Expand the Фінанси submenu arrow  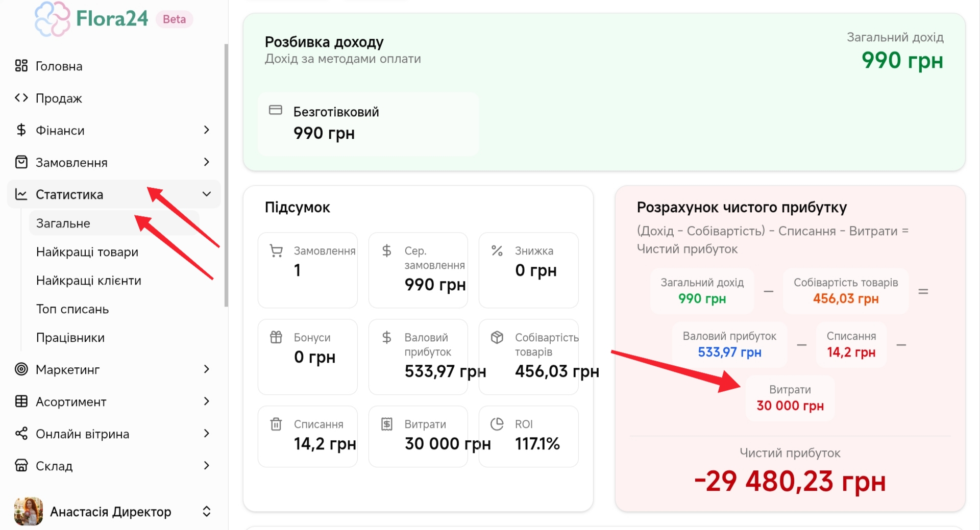pyautogui.click(x=207, y=130)
